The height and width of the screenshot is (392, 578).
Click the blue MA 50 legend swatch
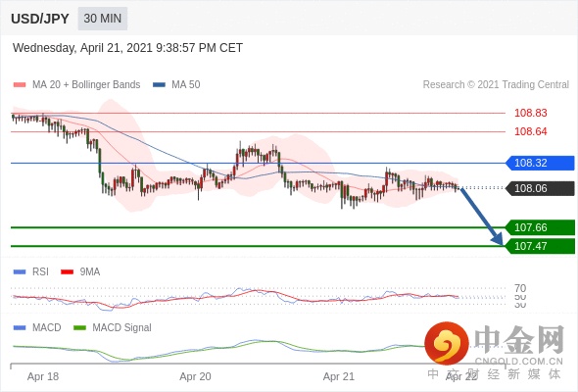click(160, 85)
